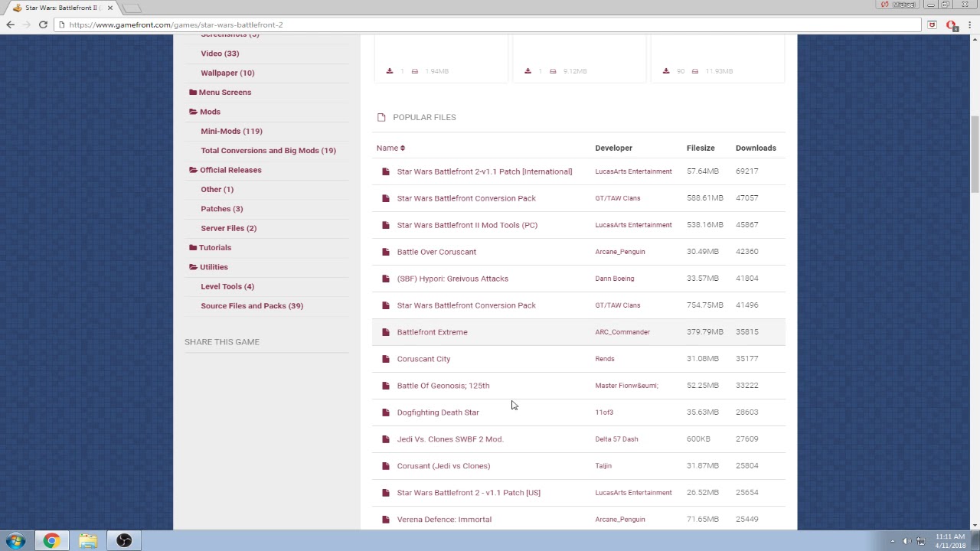Image resolution: width=980 pixels, height=551 pixels.
Task: Click the volume icon in the system tray
Action: 906,541
